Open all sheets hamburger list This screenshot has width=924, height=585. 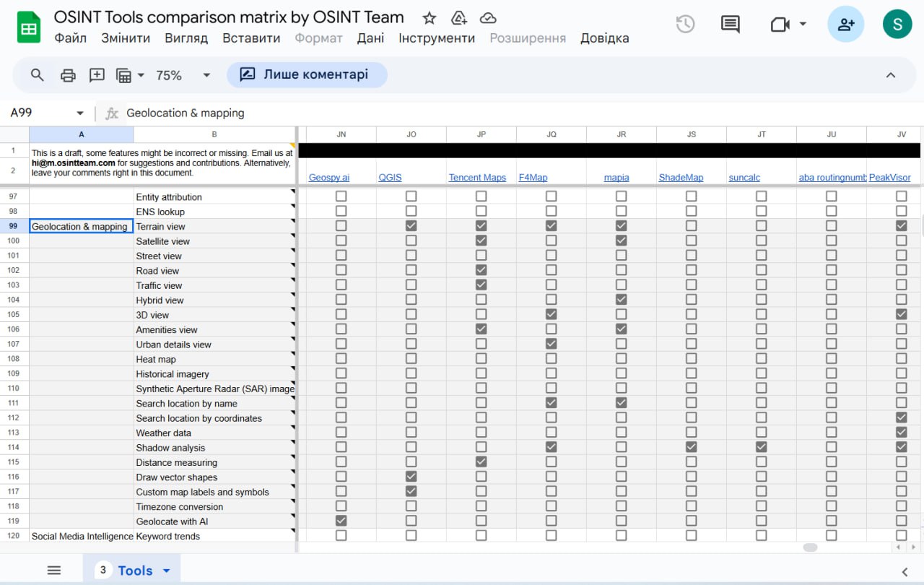click(x=54, y=570)
